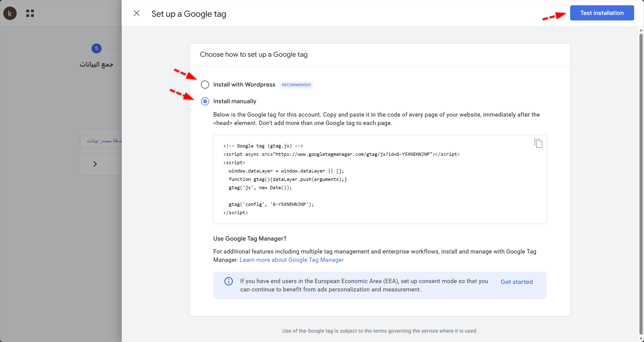Viewport: 644px width, 342px height.
Task: Open Learn more about Google Tag Manager
Action: pyautogui.click(x=292, y=260)
